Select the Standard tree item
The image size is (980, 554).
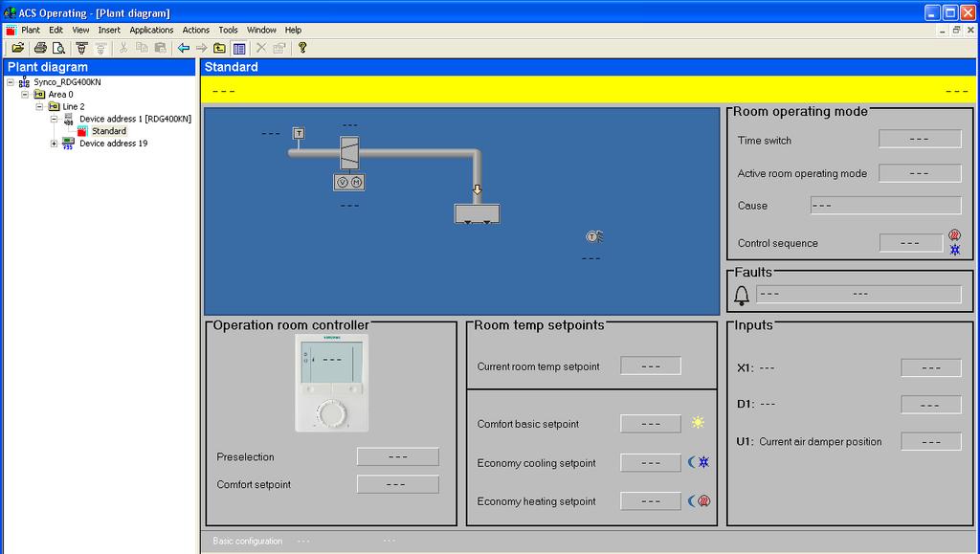pos(109,131)
